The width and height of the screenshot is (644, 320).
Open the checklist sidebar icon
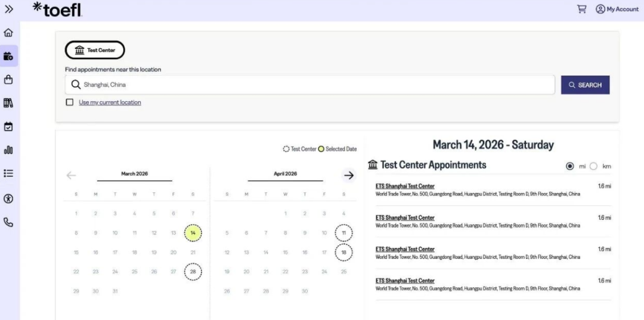(x=8, y=173)
